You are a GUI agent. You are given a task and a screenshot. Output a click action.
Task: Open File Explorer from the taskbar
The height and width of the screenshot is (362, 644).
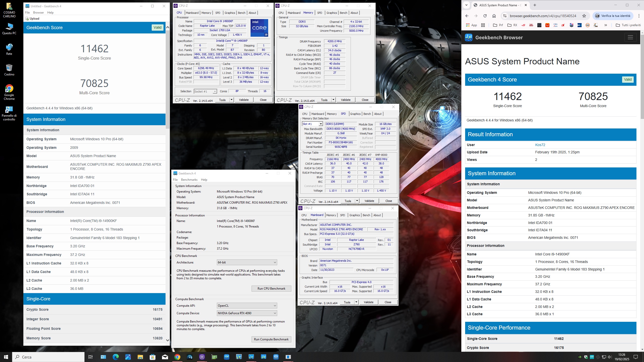140,357
